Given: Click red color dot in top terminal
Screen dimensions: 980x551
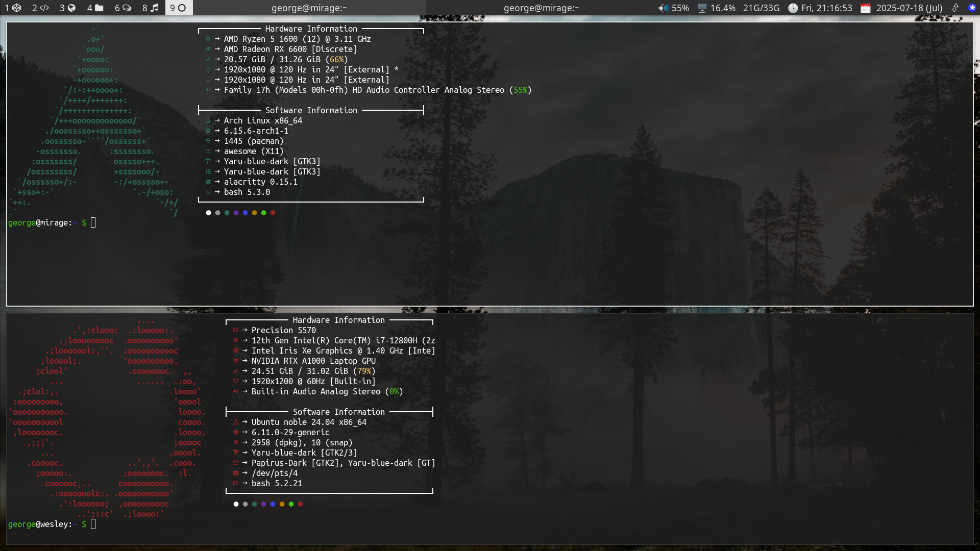Looking at the screenshot, I should pyautogui.click(x=273, y=213).
